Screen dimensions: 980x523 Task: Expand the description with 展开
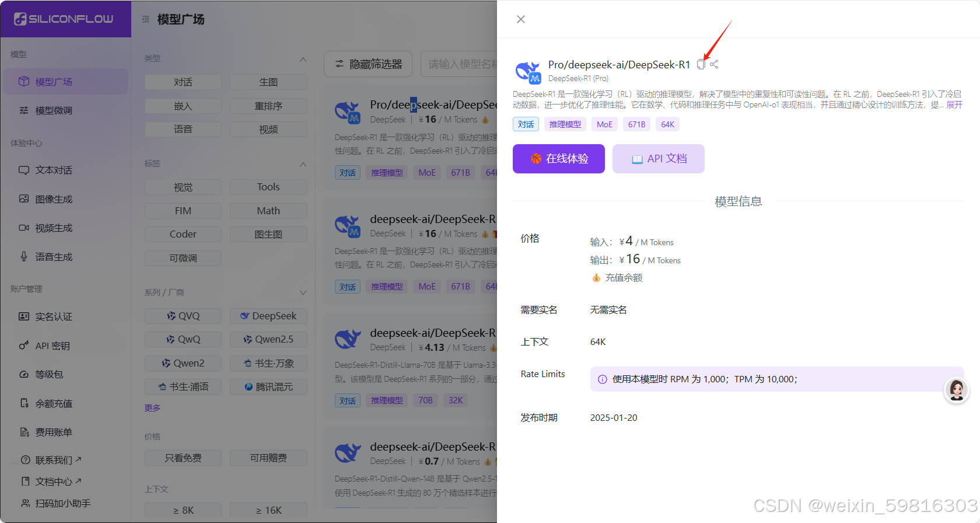954,105
